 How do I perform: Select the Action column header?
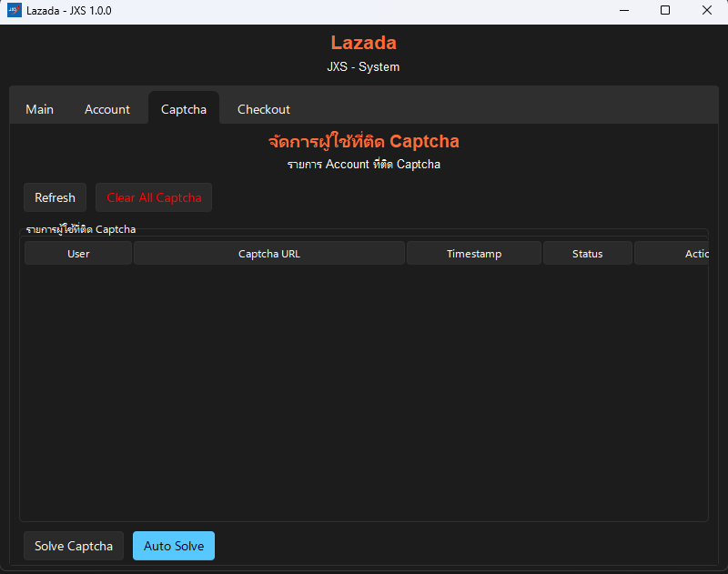(x=672, y=254)
